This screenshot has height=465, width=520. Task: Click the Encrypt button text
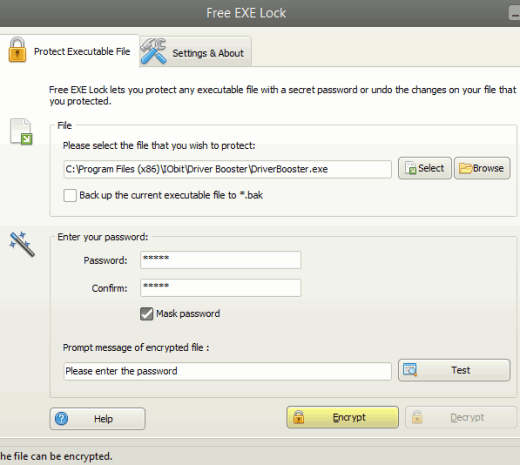[349, 417]
